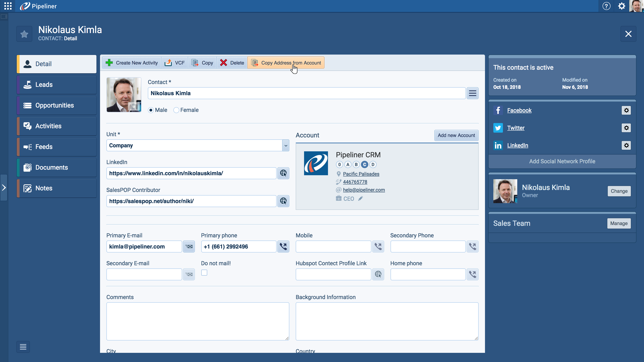Copy address from the linked account
The width and height of the screenshot is (644, 362).
286,63
